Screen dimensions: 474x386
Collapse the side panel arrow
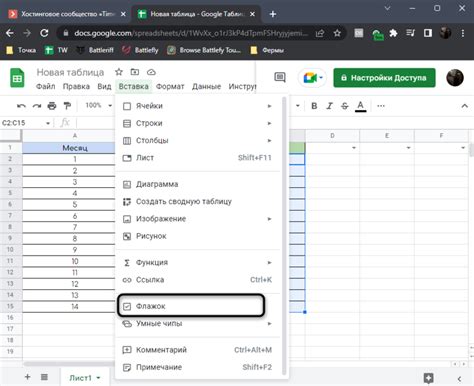coord(459,379)
